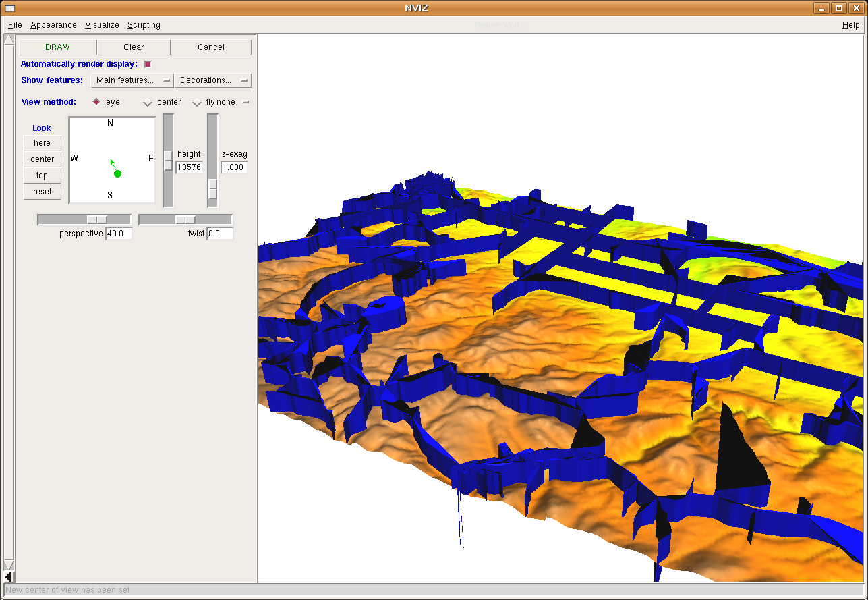Open the Decorations dropdown
The width and height of the screenshot is (868, 600).
point(212,80)
